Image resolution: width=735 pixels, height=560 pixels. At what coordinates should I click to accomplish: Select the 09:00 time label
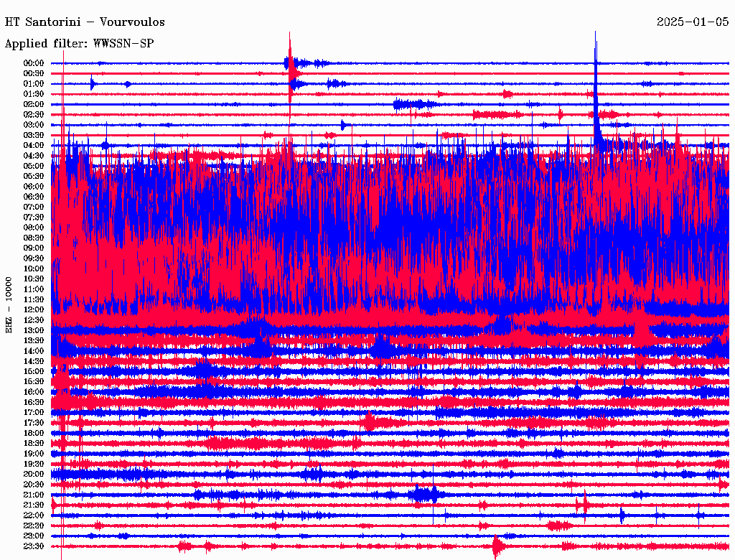(x=34, y=248)
